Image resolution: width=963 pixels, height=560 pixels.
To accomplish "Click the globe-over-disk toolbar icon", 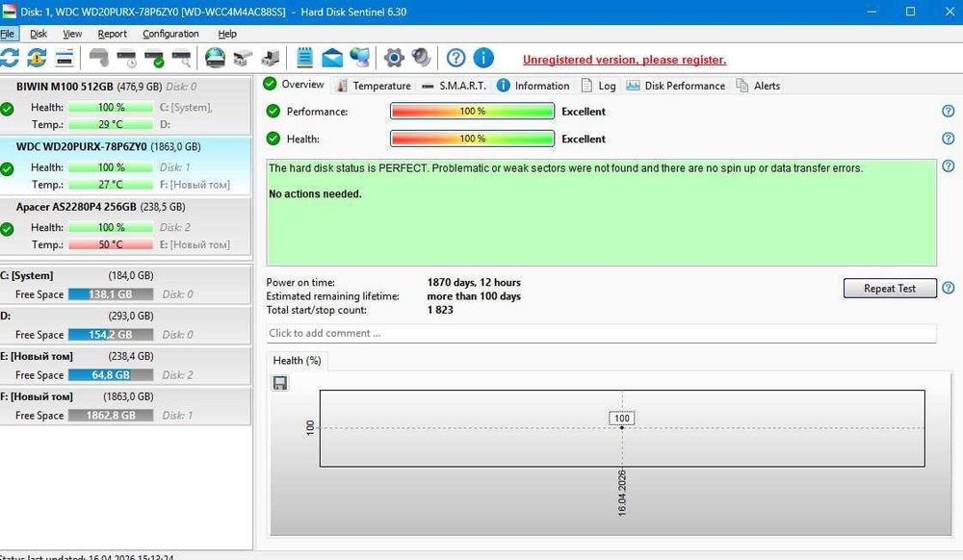I will point(215,59).
